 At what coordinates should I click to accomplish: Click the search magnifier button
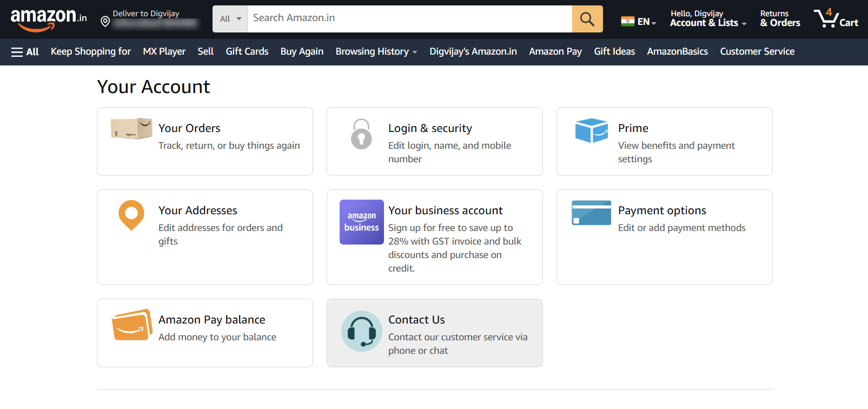pos(587,19)
